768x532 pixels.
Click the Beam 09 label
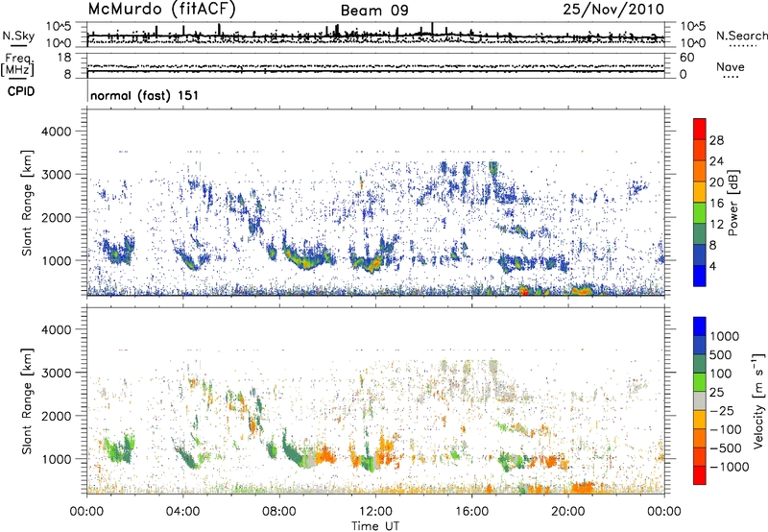(374, 11)
